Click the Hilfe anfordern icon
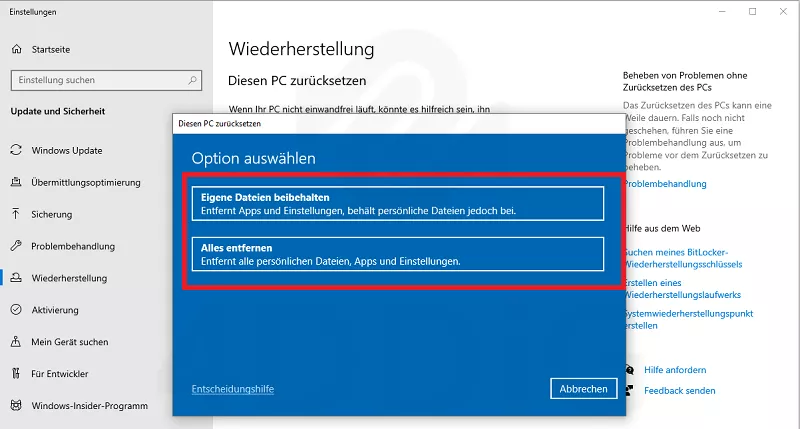The image size is (800, 429). 628,370
